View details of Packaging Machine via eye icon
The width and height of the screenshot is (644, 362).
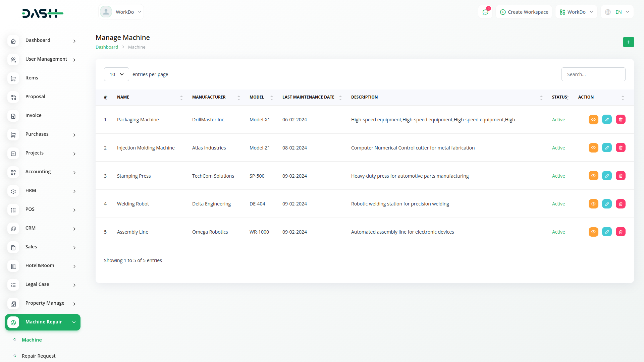coord(593,120)
